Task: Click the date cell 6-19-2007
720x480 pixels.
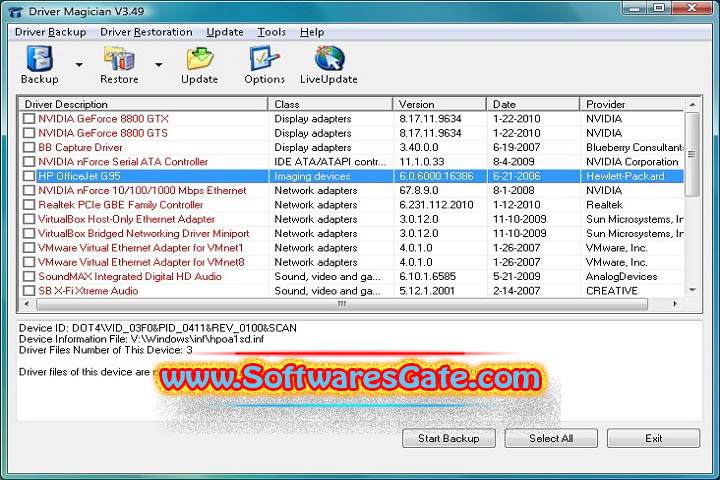Action: pyautogui.click(x=516, y=147)
